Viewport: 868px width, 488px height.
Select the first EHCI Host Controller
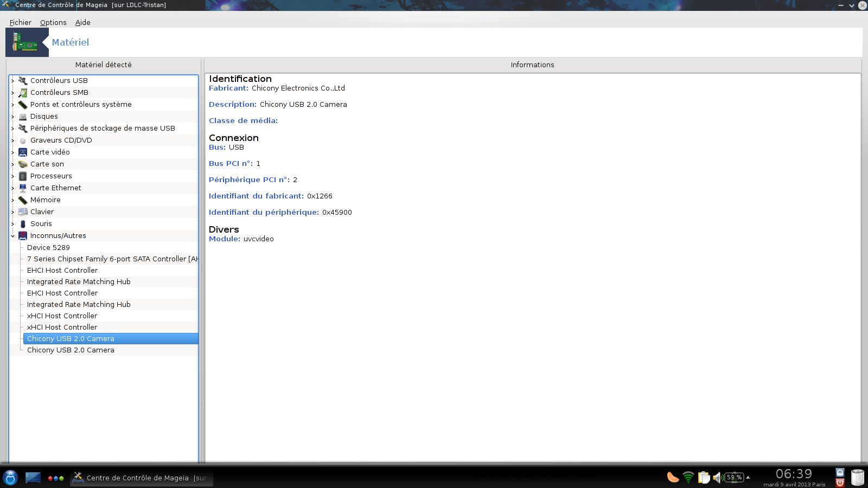(111, 271)
